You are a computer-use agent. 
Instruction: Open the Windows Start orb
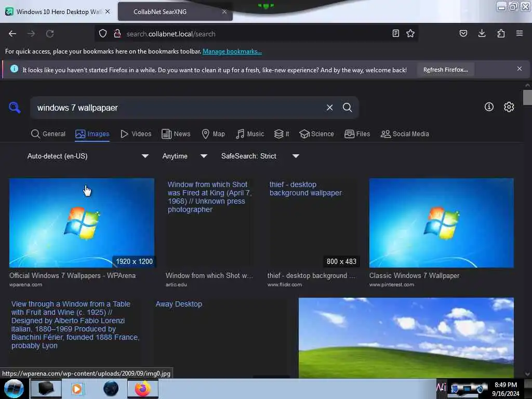point(14,389)
